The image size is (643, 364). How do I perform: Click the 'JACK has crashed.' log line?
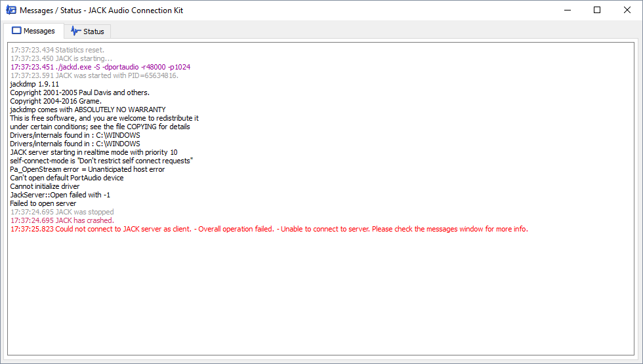pos(62,220)
